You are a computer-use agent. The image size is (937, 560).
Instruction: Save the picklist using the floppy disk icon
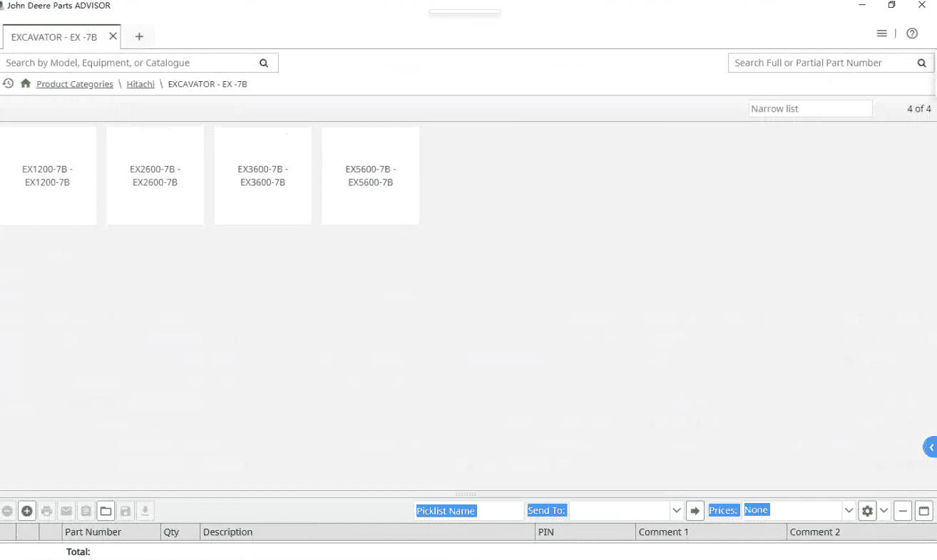[126, 511]
